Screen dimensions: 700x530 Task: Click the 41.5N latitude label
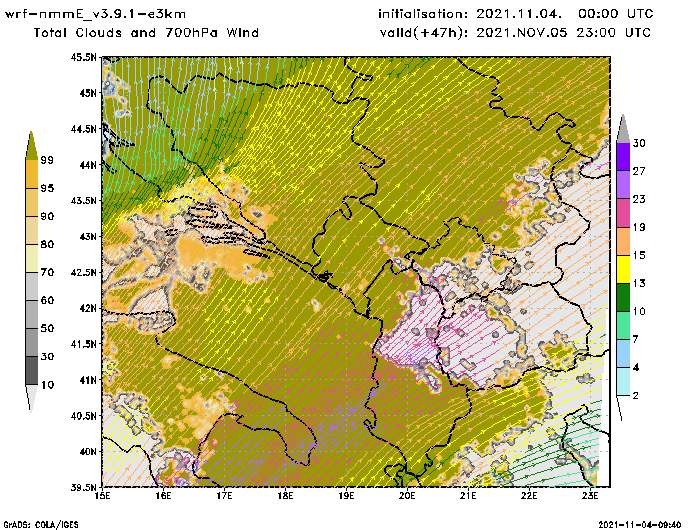click(83, 344)
